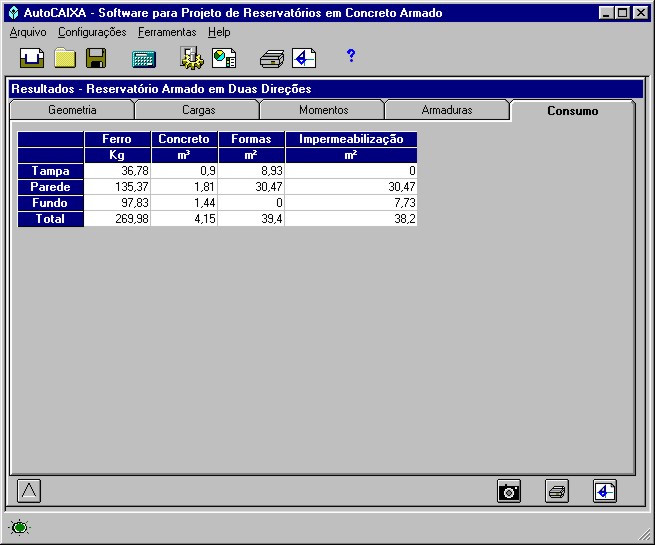Click the gear settings toolbar icon
The width and height of the screenshot is (655, 545).
(x=192, y=58)
